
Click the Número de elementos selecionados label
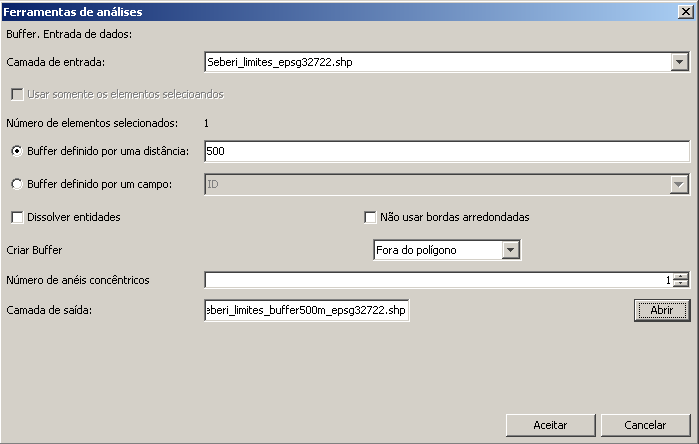click(92, 123)
